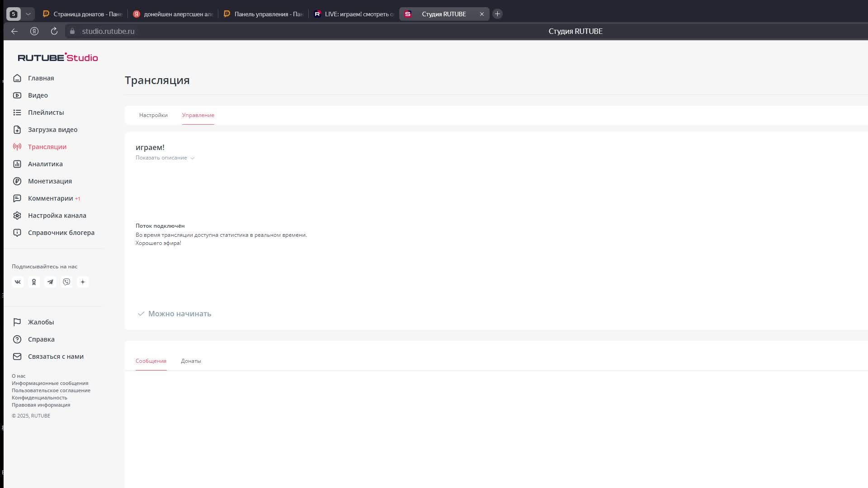Open Конфиденциальность footer link
The width and height of the screenshot is (868, 488).
39,398
